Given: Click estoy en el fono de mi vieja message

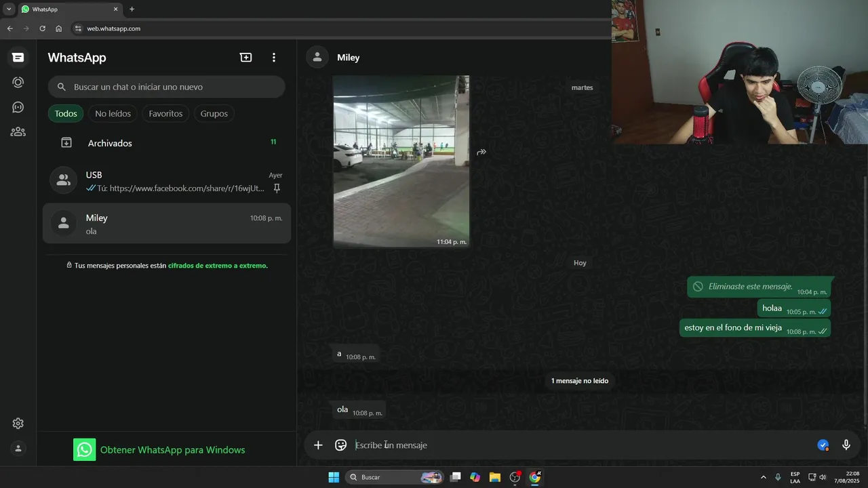Looking at the screenshot, I should [755, 328].
